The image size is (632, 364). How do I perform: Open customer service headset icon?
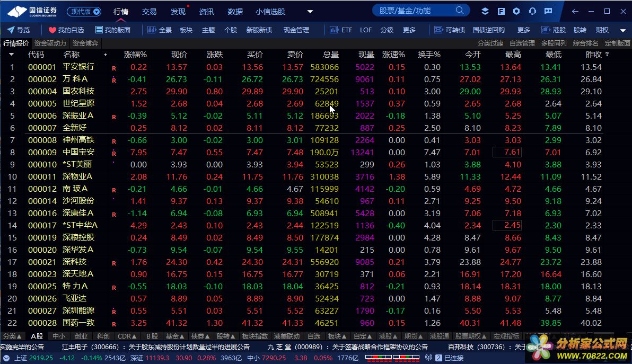click(x=532, y=11)
